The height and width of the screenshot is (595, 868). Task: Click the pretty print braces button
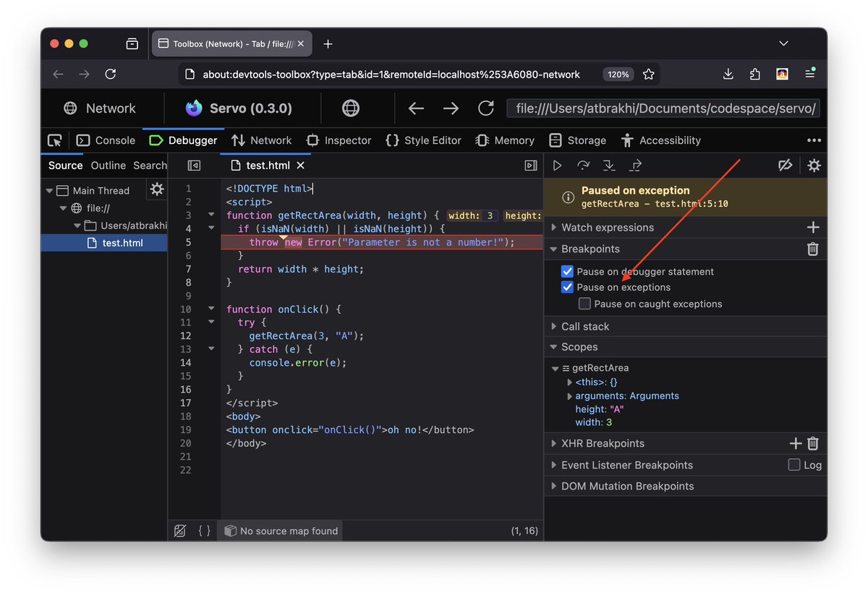pyautogui.click(x=205, y=531)
